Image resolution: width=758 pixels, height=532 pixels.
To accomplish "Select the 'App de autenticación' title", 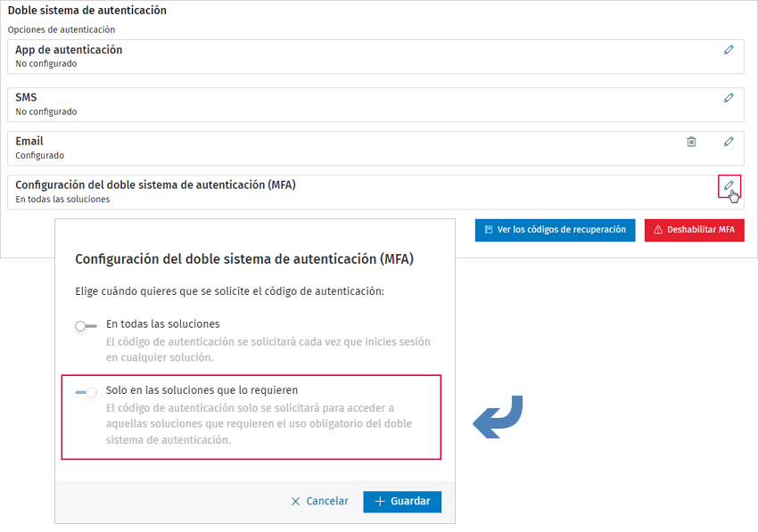I will click(69, 50).
